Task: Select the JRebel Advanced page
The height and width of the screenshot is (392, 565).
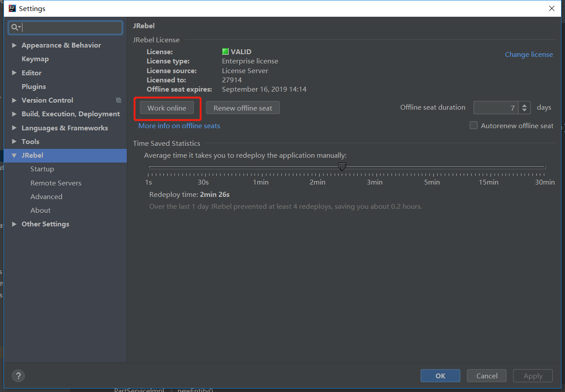Action: (x=46, y=196)
